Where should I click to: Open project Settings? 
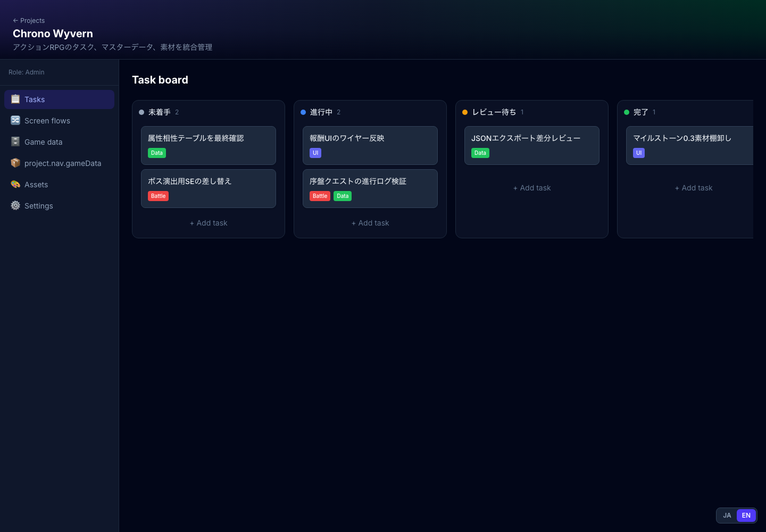tap(59, 206)
